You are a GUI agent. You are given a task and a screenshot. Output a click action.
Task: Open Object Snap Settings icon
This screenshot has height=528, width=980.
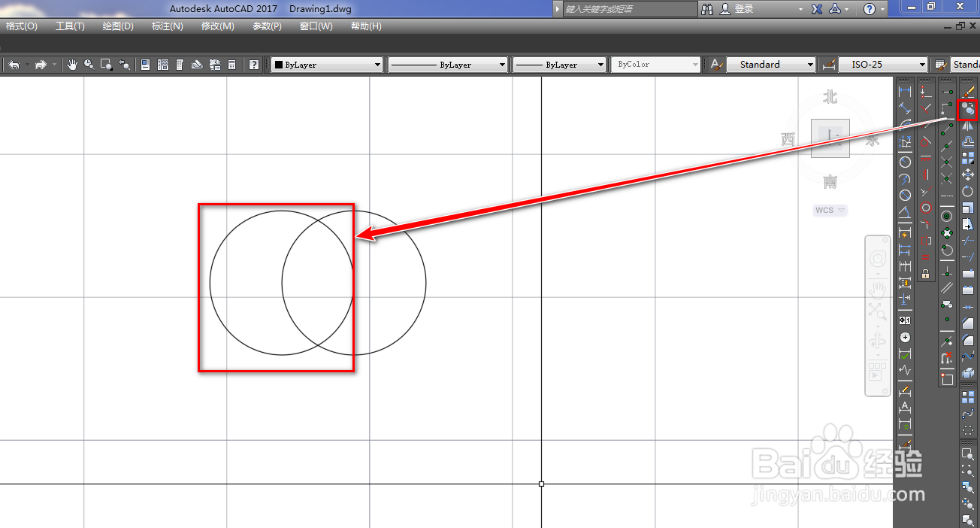pos(947,379)
